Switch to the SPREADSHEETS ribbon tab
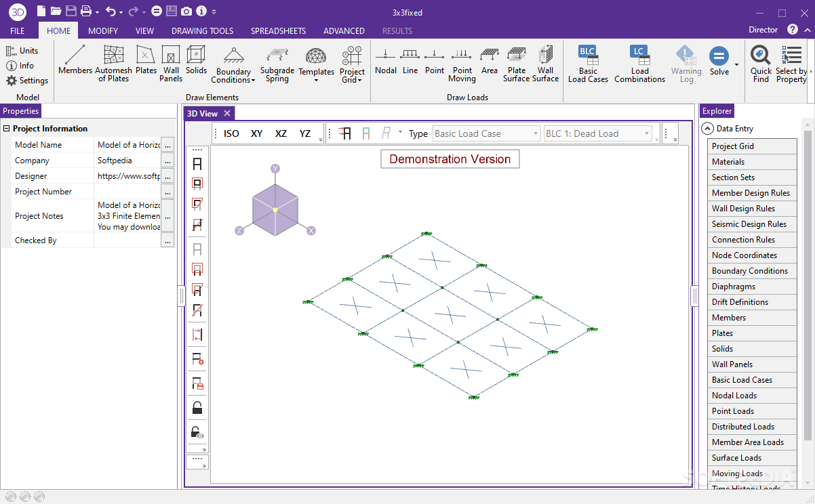Screen dimensions: 815x504 point(278,30)
